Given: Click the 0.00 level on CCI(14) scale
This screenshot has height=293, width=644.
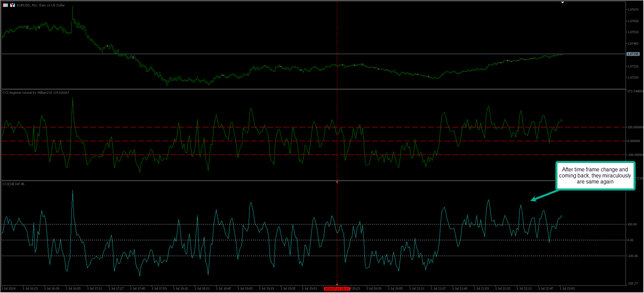Looking at the screenshot, I should (x=631, y=240).
